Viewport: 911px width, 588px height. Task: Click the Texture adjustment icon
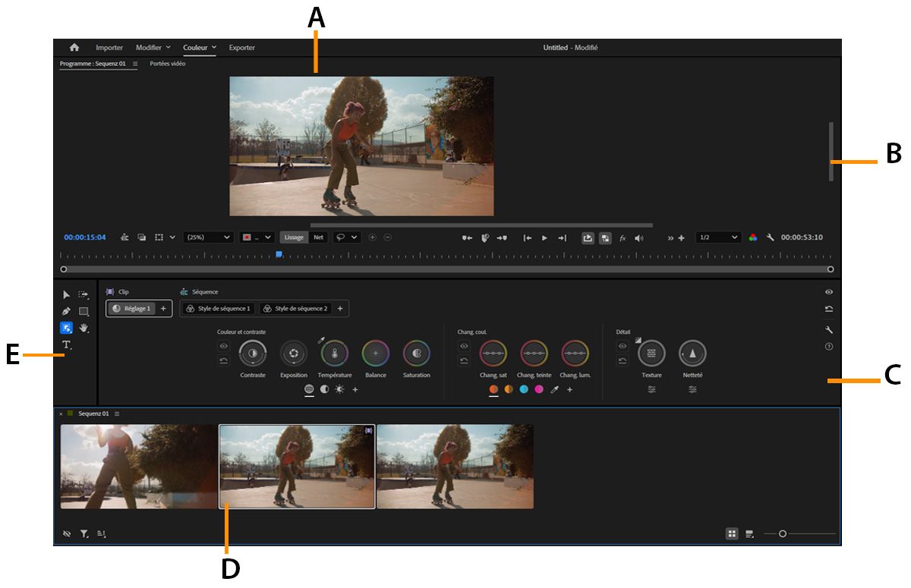coord(651,351)
